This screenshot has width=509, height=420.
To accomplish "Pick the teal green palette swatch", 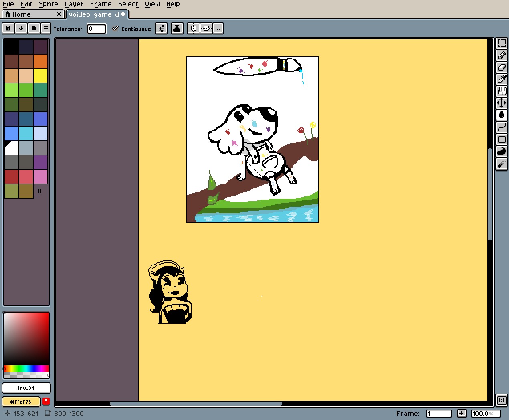I will pyautogui.click(x=40, y=90).
